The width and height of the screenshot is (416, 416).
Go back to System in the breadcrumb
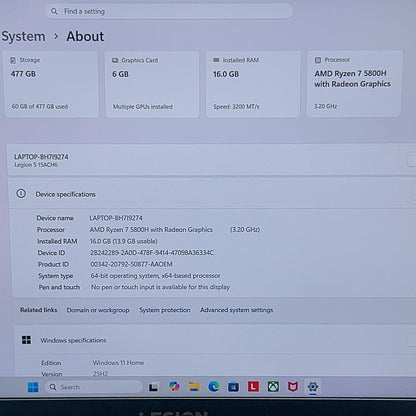pos(23,36)
